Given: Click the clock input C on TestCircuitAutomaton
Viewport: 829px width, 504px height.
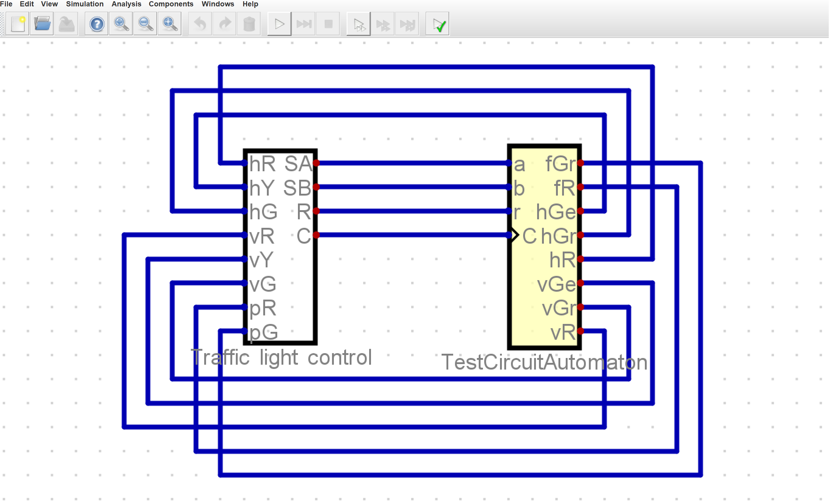Looking at the screenshot, I should [x=509, y=235].
